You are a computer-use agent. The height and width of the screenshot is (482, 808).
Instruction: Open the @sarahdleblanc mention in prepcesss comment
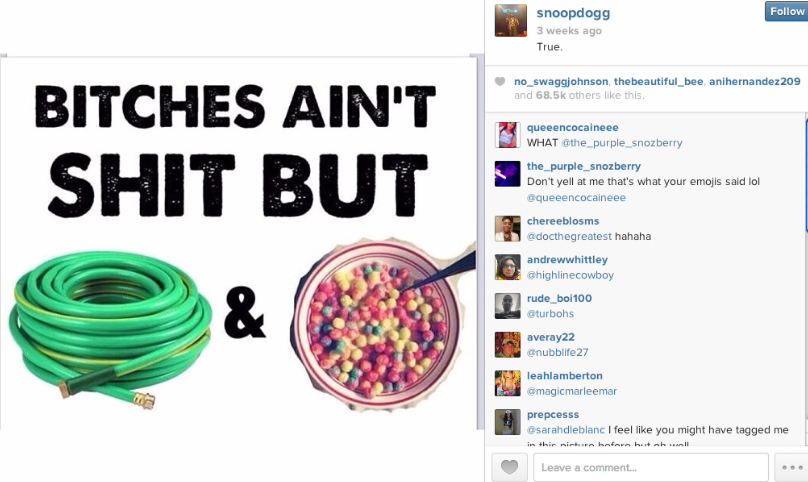pyautogui.click(x=565, y=430)
